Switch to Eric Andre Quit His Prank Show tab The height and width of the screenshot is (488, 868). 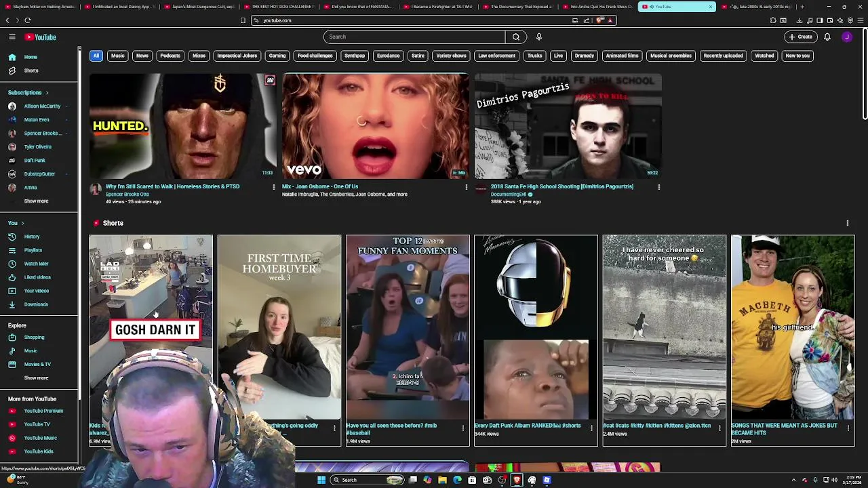597,7
